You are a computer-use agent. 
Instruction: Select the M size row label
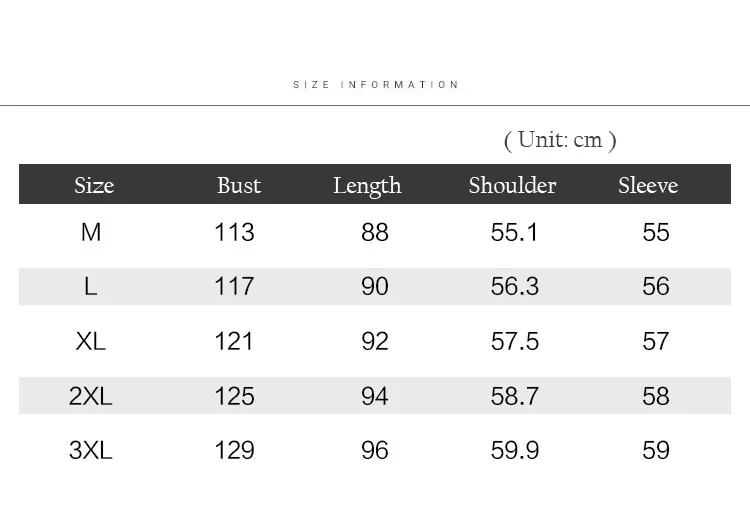[x=91, y=232]
